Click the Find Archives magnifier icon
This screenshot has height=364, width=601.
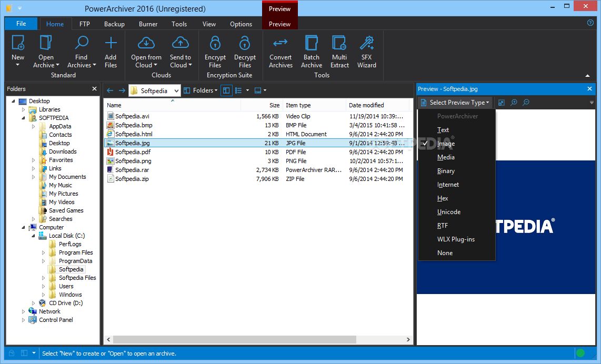(x=81, y=43)
